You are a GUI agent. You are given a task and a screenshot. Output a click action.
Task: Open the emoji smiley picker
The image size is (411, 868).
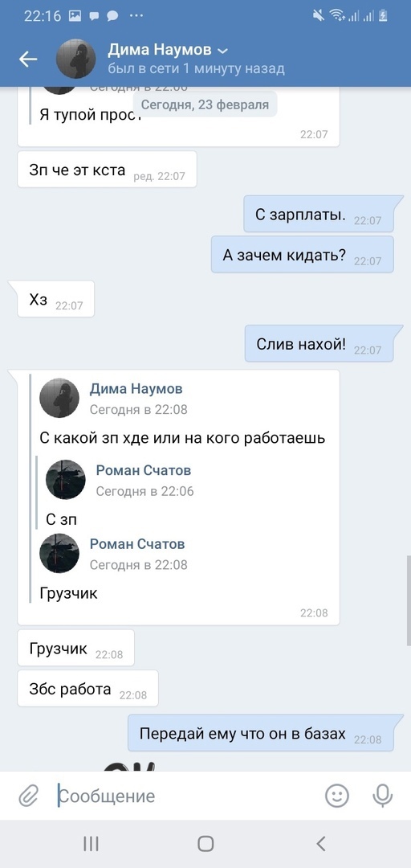tap(337, 796)
